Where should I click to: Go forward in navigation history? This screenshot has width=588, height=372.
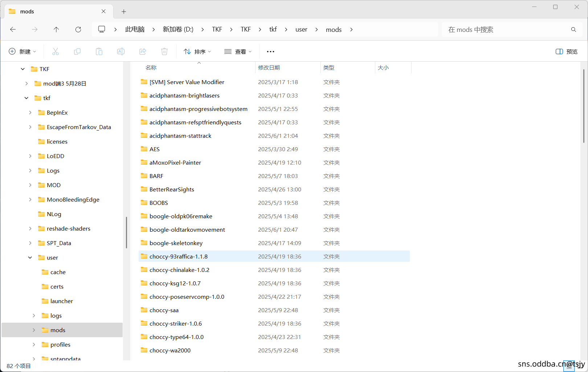35,29
